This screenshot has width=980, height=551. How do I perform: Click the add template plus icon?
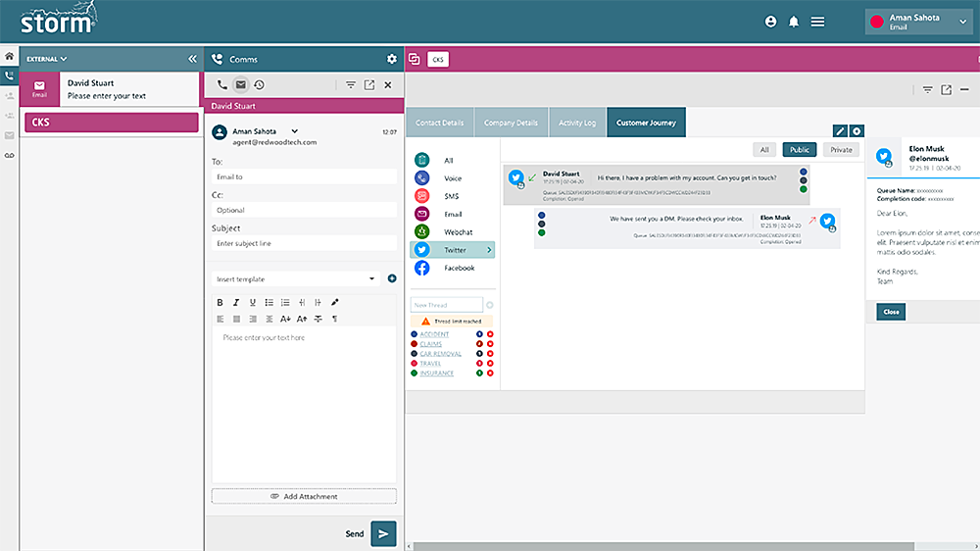coord(392,278)
